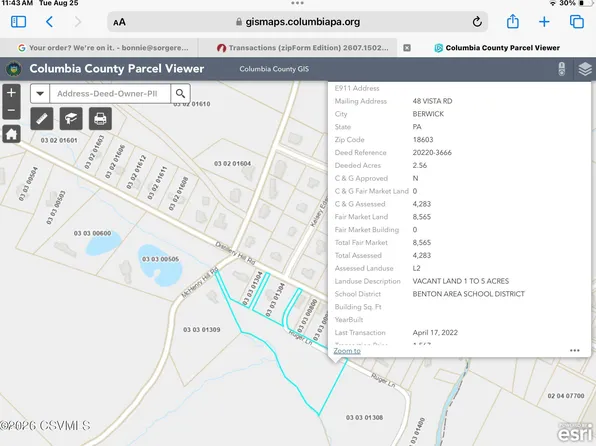The image size is (596, 446).
Task: Click the 'Zoom to' link in popup
Action: pyautogui.click(x=347, y=351)
